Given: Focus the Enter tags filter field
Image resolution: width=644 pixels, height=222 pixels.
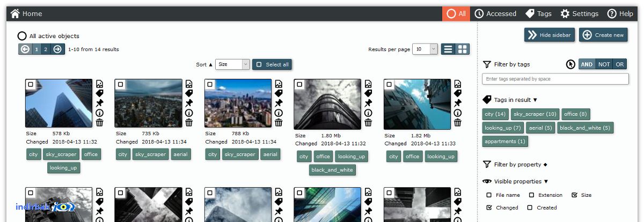Looking at the screenshot, I should pyautogui.click(x=555, y=79).
